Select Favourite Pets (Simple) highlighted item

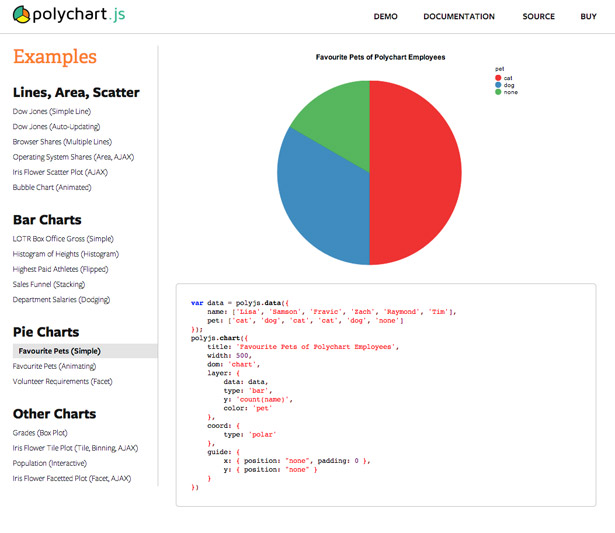tap(85, 351)
